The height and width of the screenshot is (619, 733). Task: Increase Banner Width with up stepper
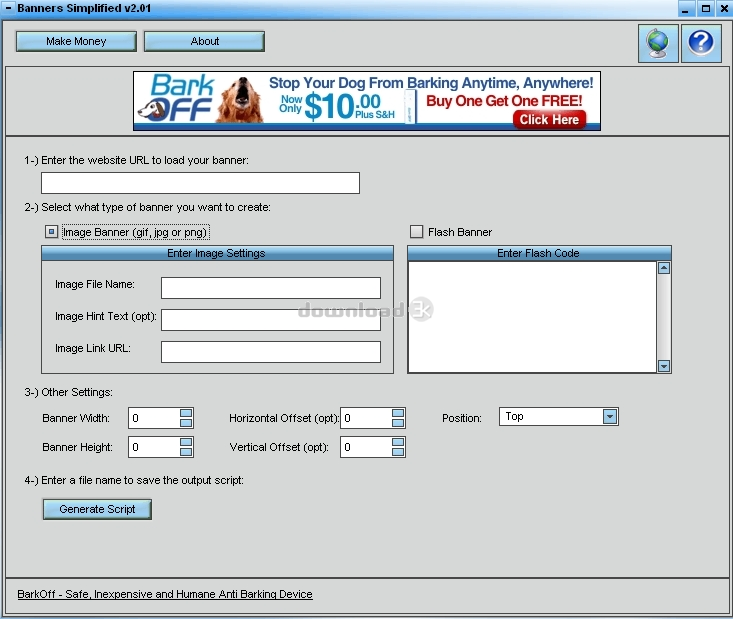[x=186, y=413]
